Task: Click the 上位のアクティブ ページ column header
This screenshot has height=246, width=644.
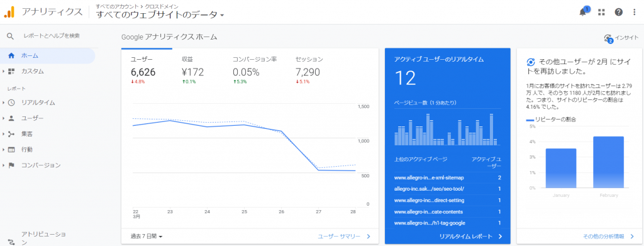Action: point(421,159)
